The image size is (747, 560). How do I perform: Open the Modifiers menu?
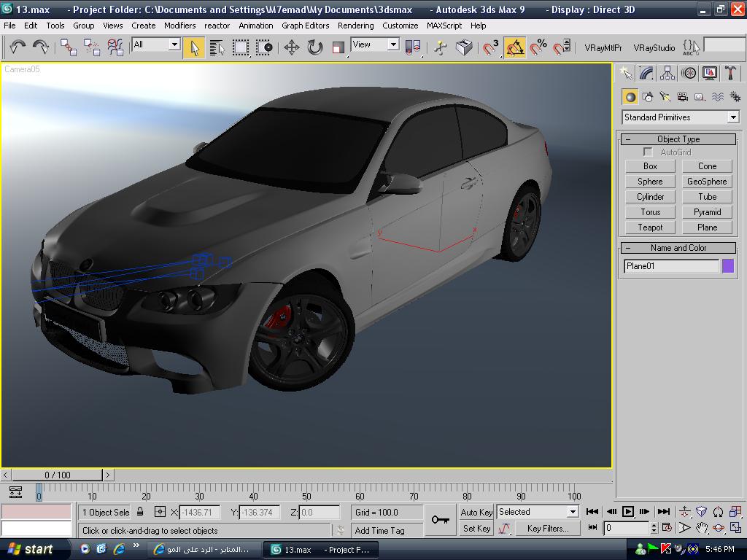pyautogui.click(x=179, y=26)
